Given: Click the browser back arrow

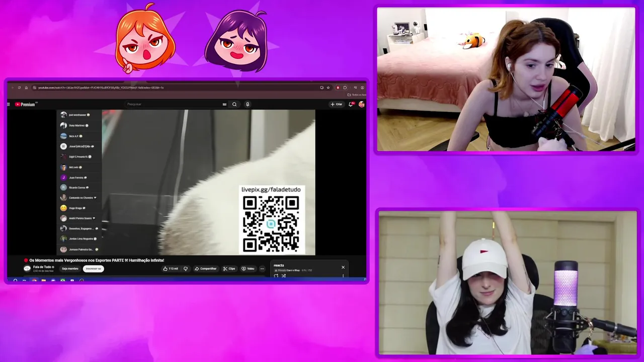Looking at the screenshot, I should pos(12,87).
